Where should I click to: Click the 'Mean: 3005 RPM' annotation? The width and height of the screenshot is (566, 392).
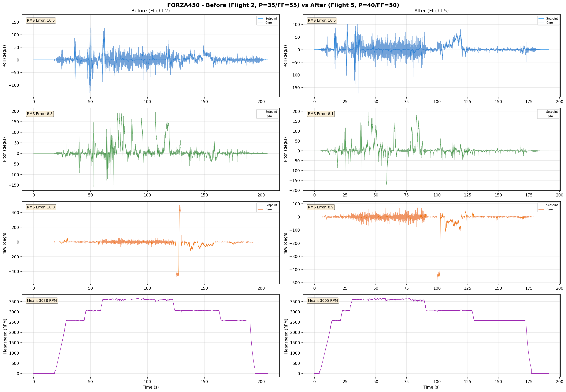(x=323, y=300)
